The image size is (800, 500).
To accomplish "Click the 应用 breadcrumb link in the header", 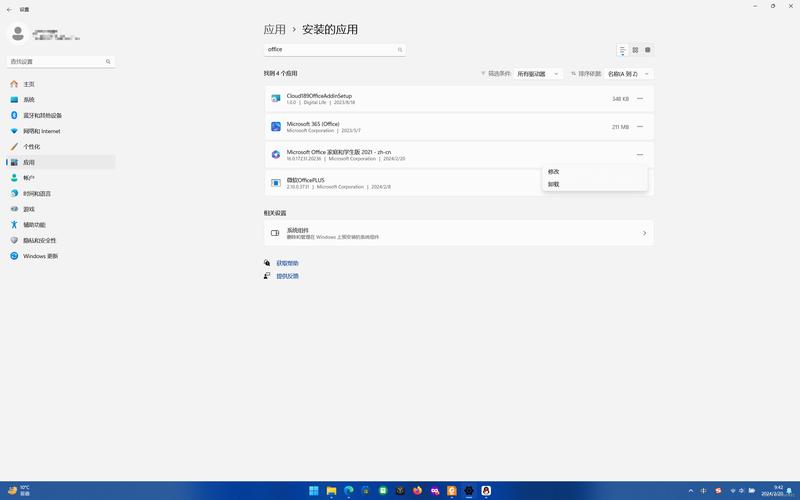I will pos(274,30).
